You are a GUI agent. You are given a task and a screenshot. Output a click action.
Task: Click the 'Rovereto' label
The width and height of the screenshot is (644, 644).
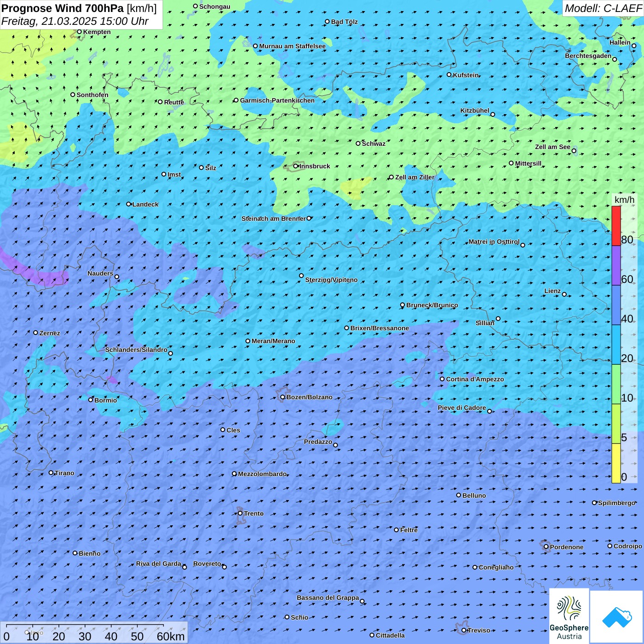[x=207, y=563]
